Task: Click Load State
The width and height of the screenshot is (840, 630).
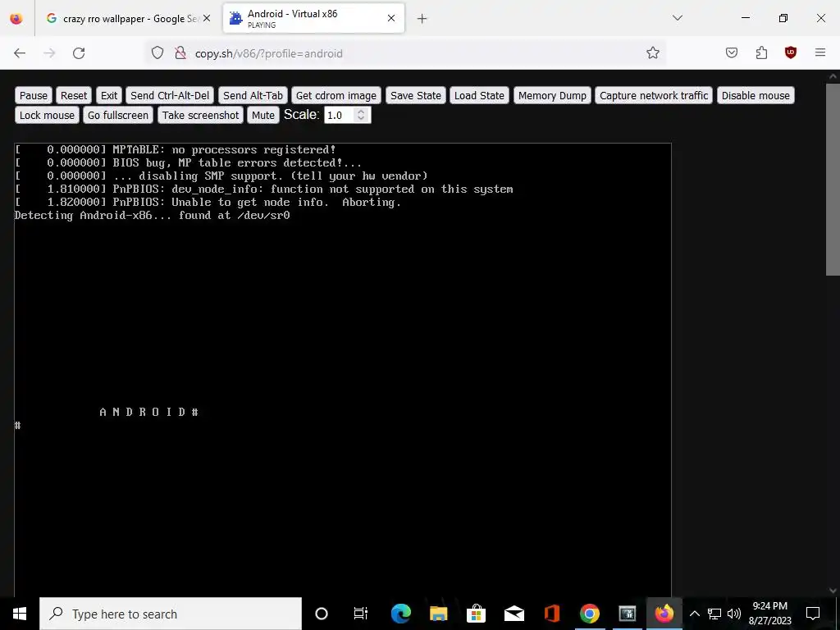Action: 479,95
